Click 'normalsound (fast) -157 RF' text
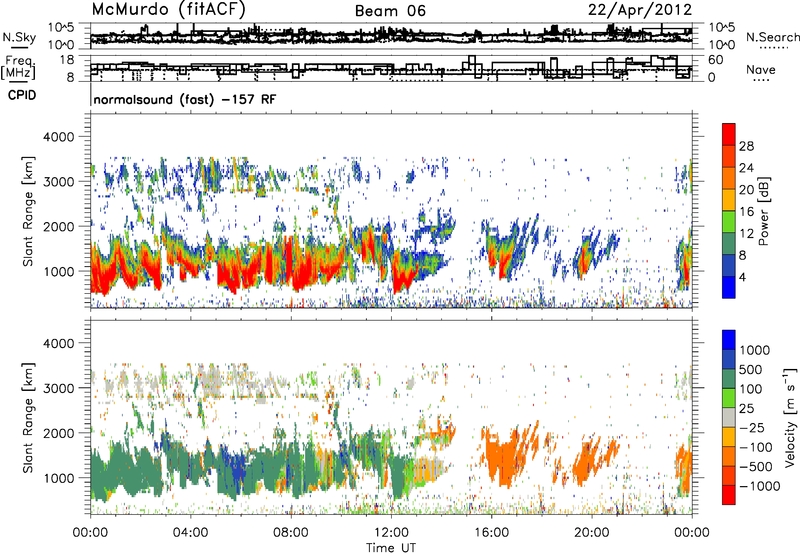This screenshot has width=800, height=554. tap(185, 99)
